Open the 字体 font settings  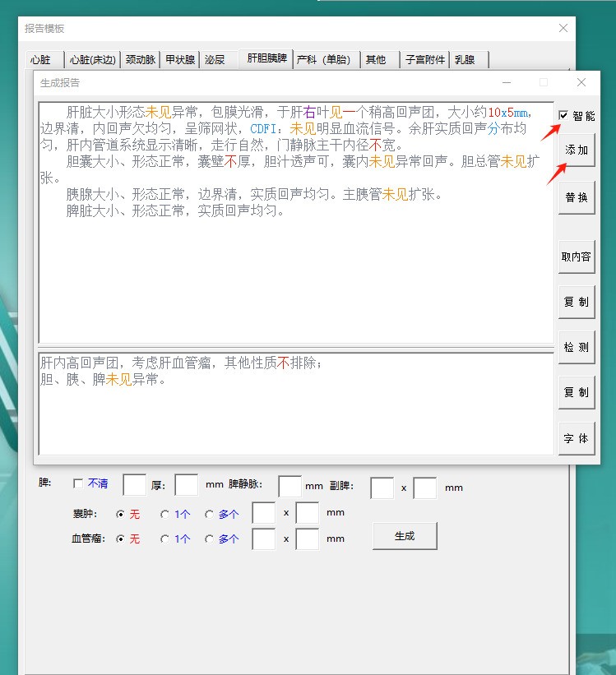click(x=577, y=438)
